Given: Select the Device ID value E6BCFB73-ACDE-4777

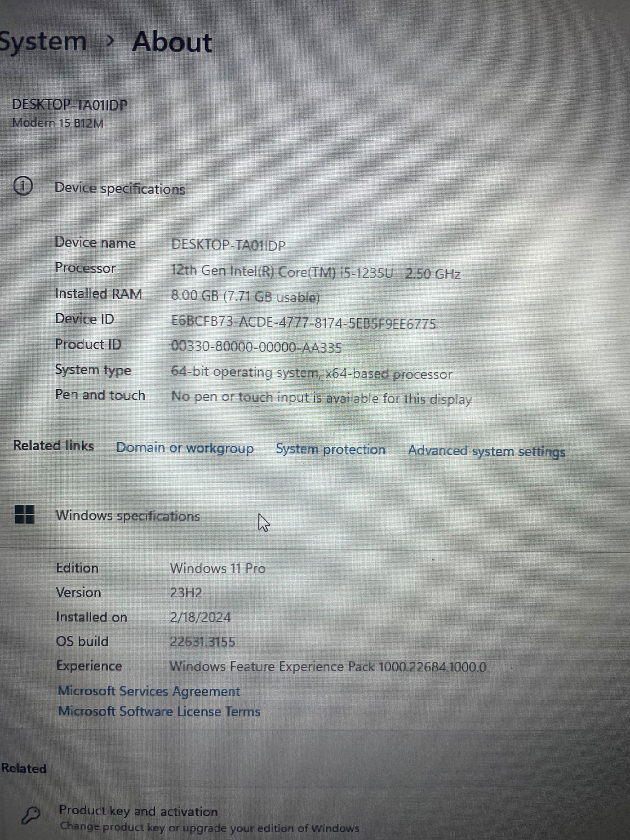Looking at the screenshot, I should (x=303, y=323).
